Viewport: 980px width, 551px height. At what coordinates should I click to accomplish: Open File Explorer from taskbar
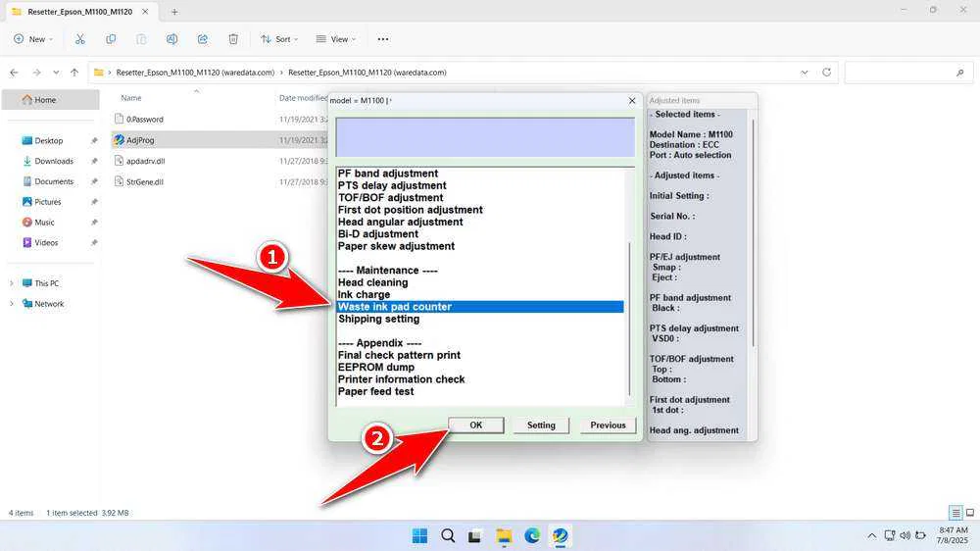tap(504, 536)
